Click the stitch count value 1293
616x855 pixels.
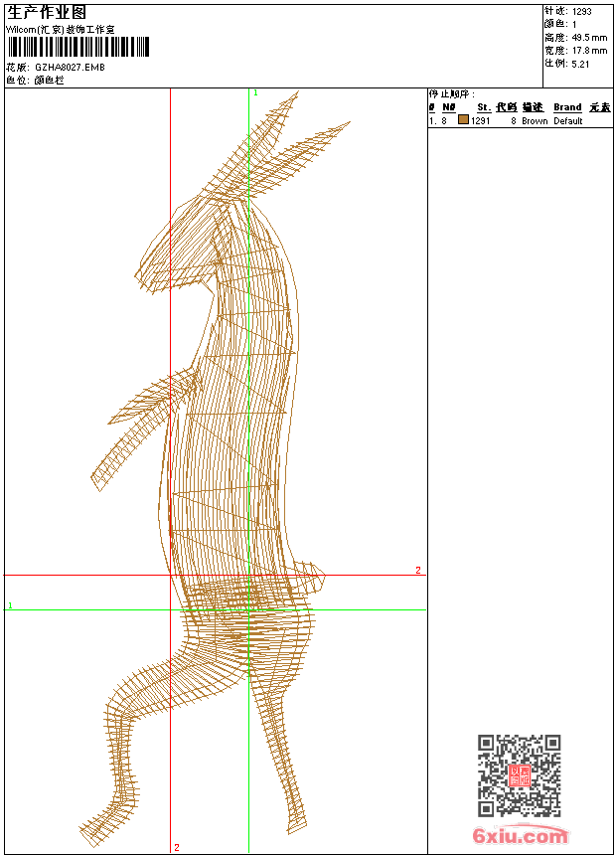tap(581, 12)
